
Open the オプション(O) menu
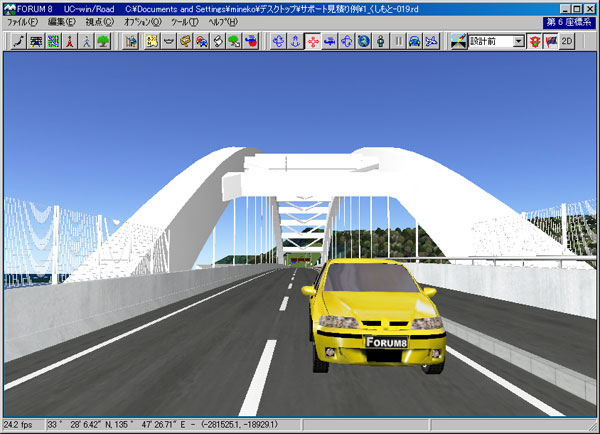tap(142, 22)
